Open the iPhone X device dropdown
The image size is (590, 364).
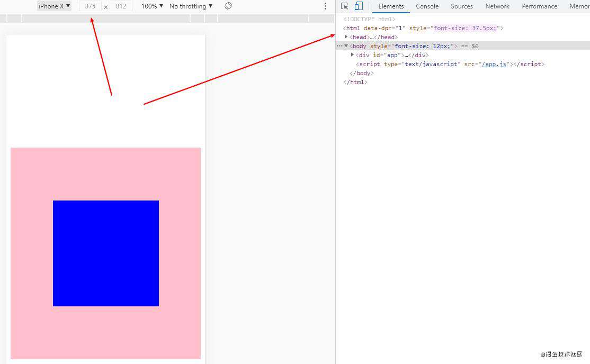coord(54,6)
